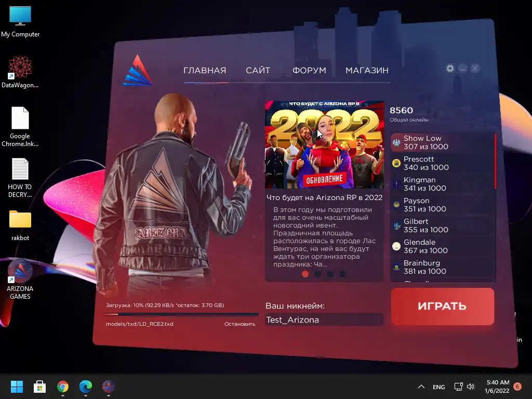The image size is (532, 399).
Task: Click the nickname field Test_Arizona
Action: pyautogui.click(x=324, y=320)
